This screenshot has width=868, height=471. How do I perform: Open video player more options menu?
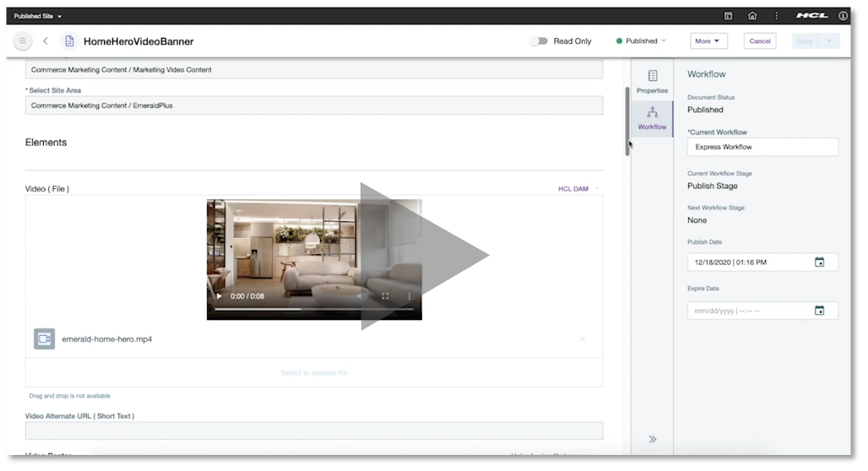tap(409, 296)
